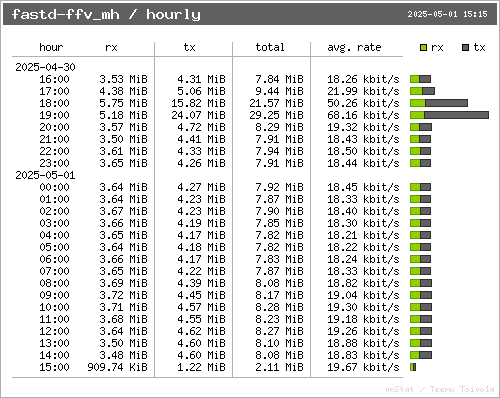Select the tx column header

click(x=189, y=47)
